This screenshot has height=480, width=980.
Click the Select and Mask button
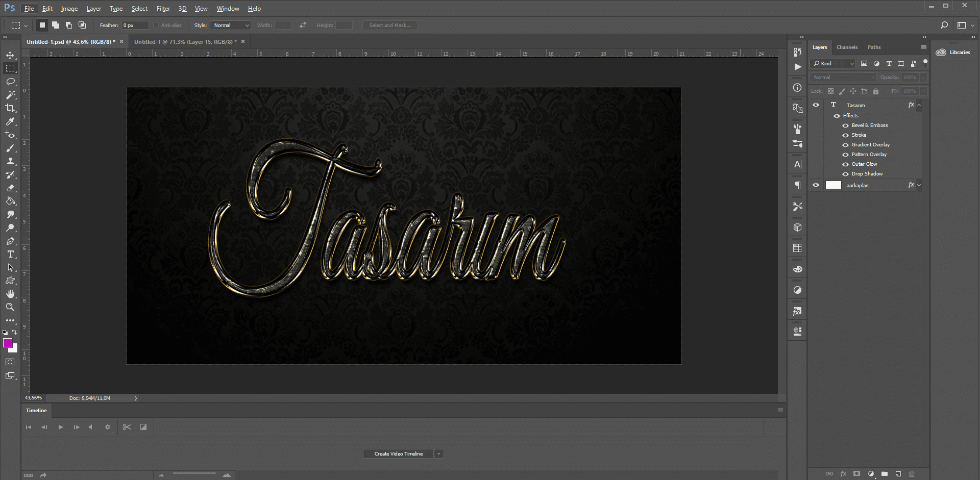390,26
